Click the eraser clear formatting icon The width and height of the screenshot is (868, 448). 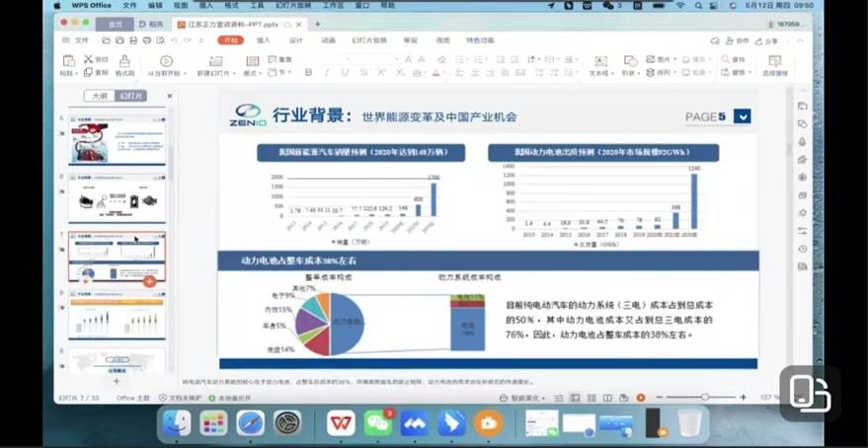441,59
